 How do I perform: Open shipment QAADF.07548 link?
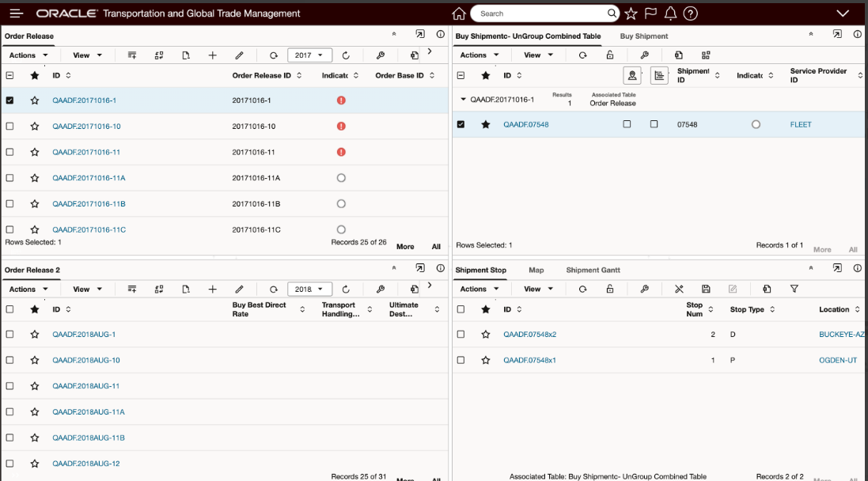tap(526, 124)
